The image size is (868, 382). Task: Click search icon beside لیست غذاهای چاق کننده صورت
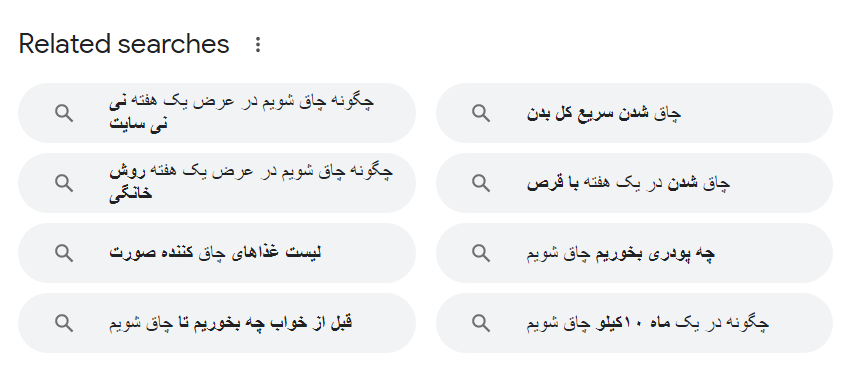pos(64,253)
